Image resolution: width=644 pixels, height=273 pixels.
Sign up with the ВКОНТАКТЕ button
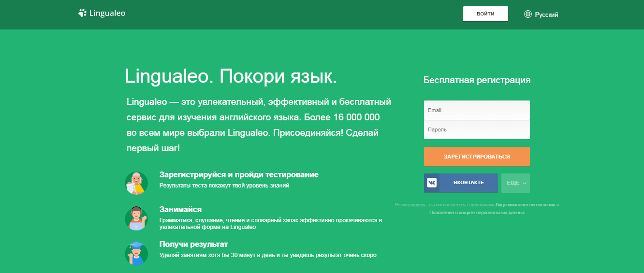pos(461,183)
